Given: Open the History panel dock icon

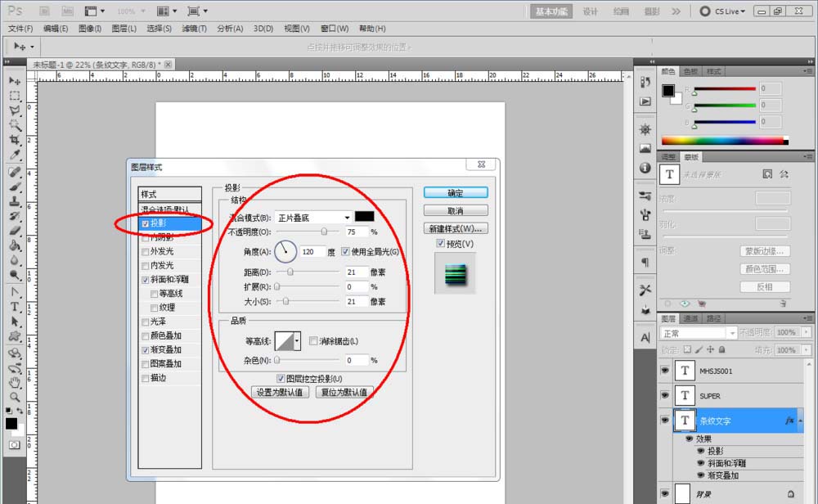Looking at the screenshot, I should point(645,83).
